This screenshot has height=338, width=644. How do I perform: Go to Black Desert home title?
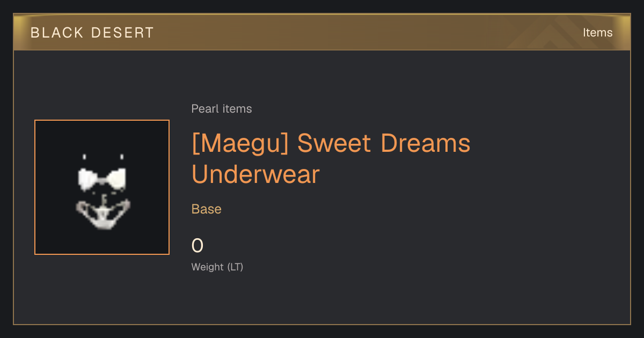(x=92, y=33)
